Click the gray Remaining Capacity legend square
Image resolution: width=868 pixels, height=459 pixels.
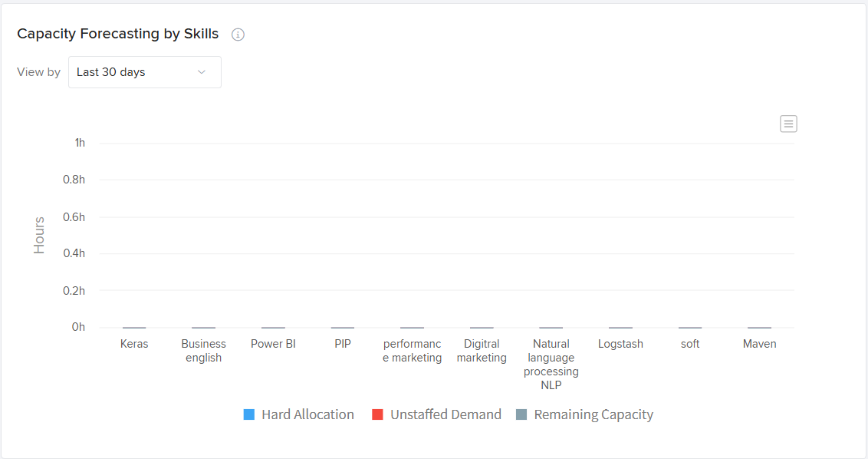coord(521,414)
